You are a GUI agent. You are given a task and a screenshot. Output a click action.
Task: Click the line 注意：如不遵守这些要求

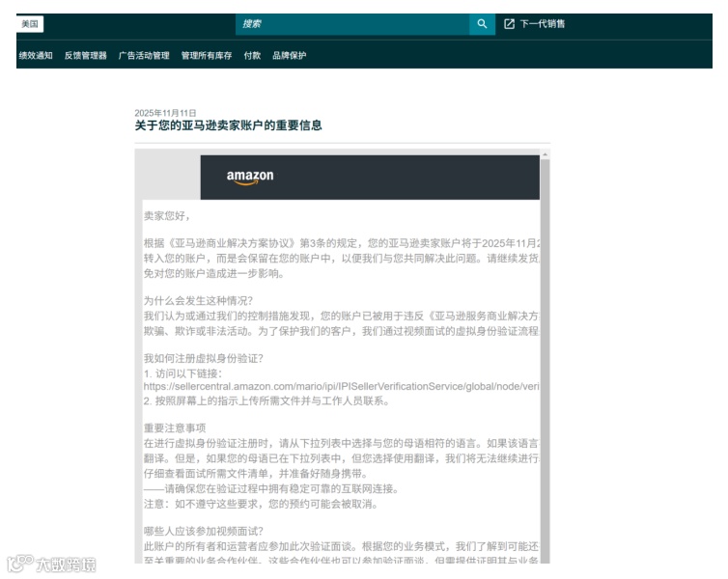(261, 504)
